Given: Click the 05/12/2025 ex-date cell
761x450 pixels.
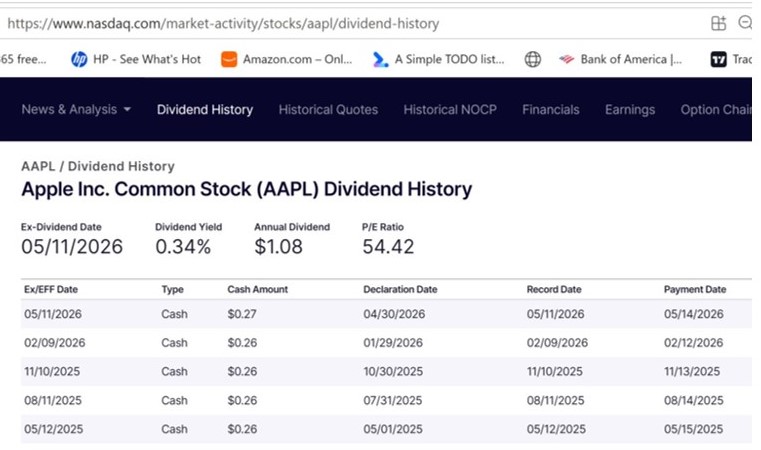Looking at the screenshot, I should pyautogui.click(x=53, y=429).
